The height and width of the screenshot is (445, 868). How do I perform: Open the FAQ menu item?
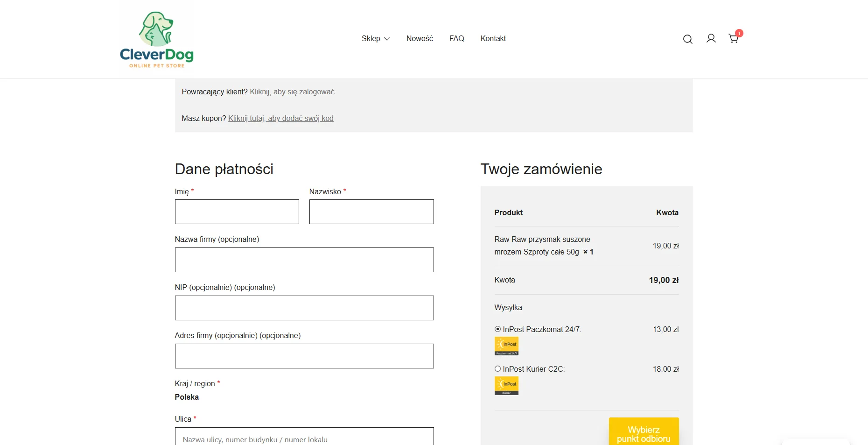(457, 39)
